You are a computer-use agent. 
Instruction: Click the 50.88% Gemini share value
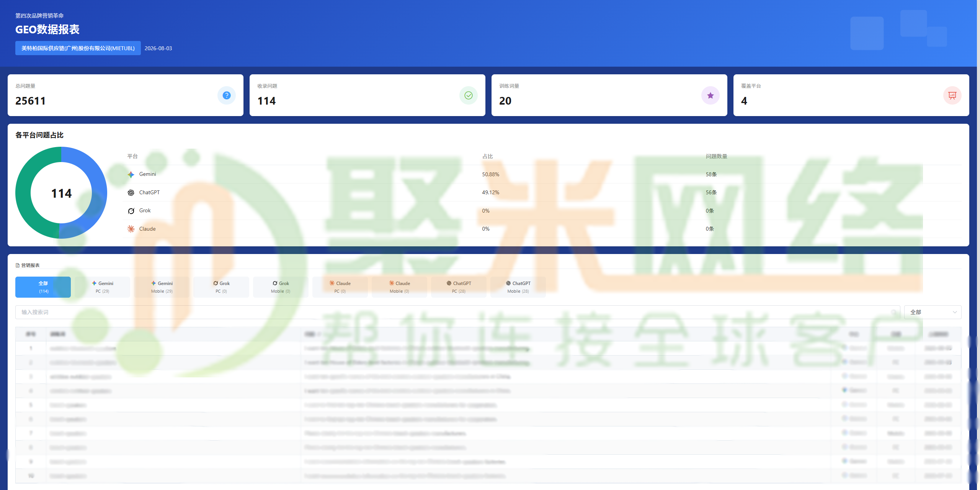(490, 174)
